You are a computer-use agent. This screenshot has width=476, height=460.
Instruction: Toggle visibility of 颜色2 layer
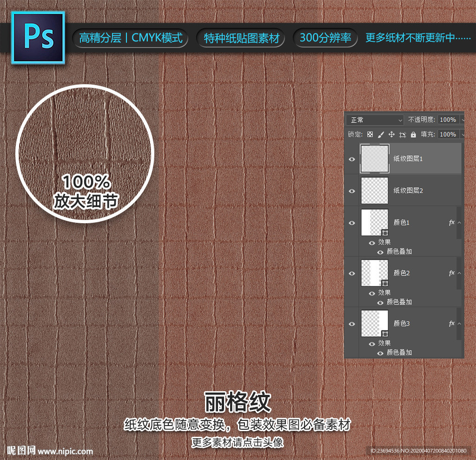click(352, 273)
